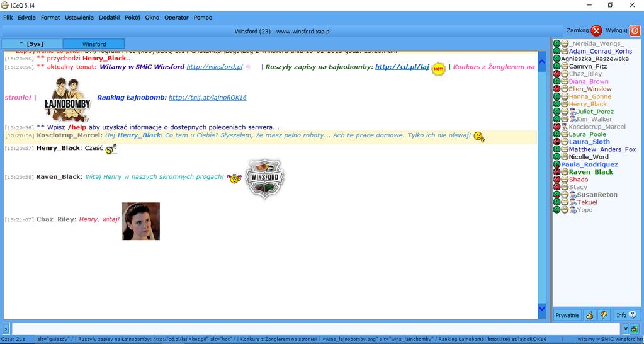Click the Łajnobomby logo image
This screenshot has height=344, width=644.
(68, 100)
